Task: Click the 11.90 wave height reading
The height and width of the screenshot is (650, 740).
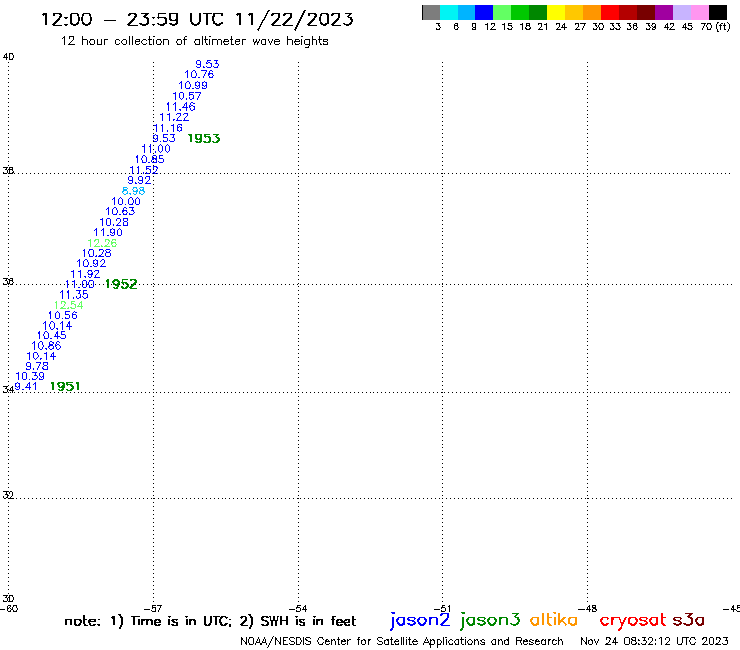Action: [108, 232]
